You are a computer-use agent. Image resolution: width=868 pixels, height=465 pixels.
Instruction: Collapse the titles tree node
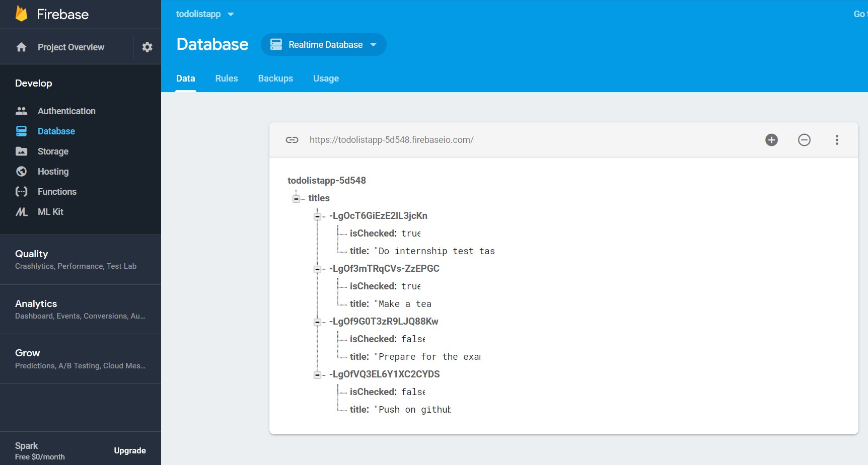pos(296,199)
